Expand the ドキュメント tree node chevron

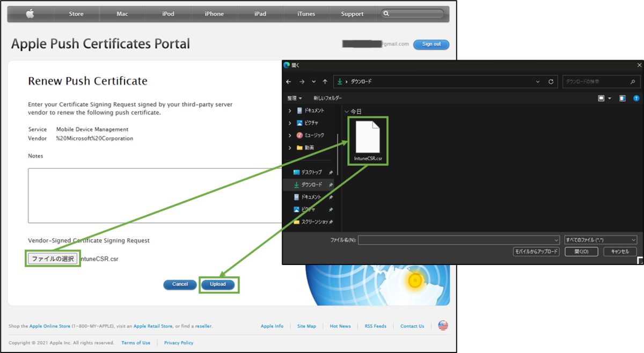click(x=290, y=111)
